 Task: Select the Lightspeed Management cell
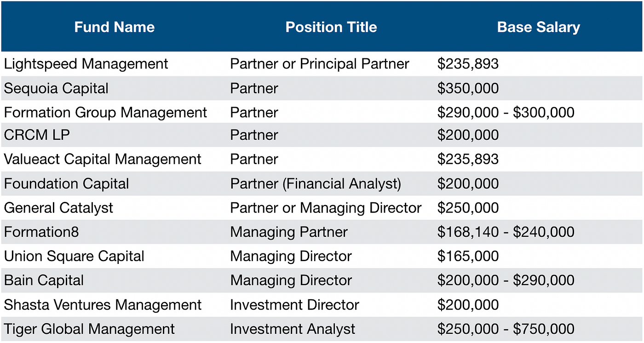(x=86, y=64)
